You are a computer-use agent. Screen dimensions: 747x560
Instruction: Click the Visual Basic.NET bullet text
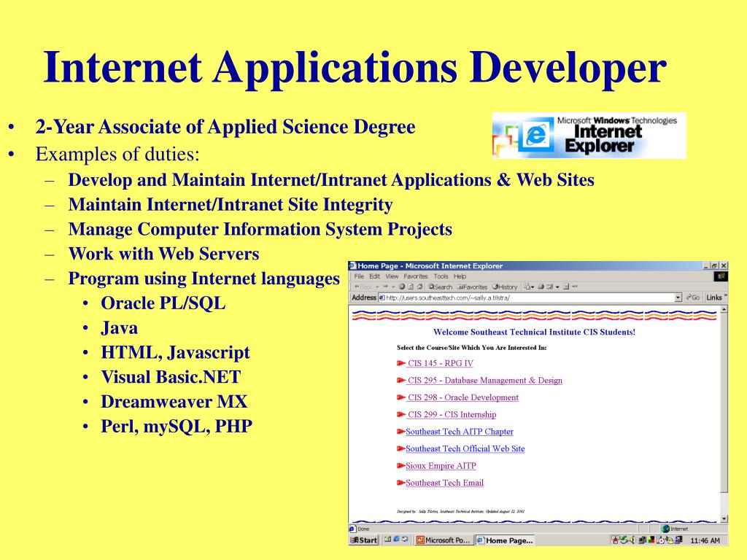pyautogui.click(x=171, y=377)
